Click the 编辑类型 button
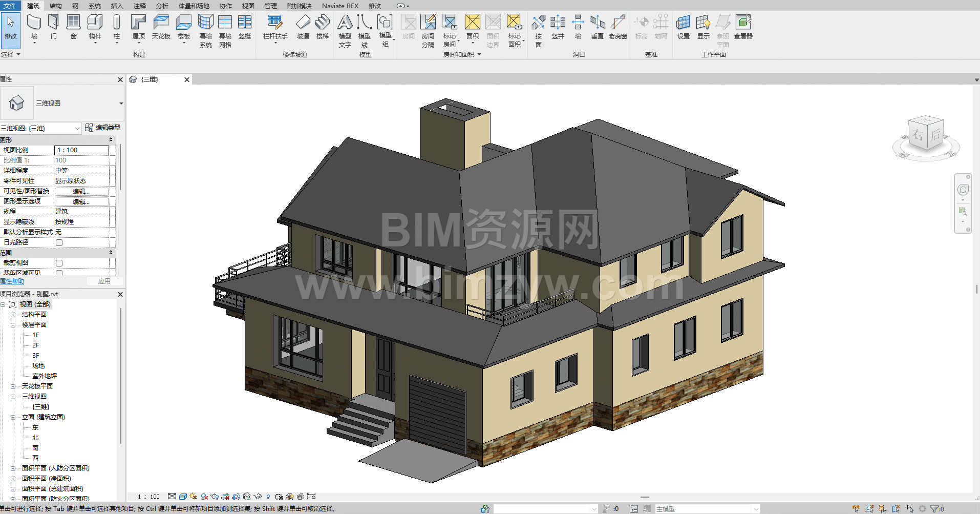This screenshot has width=980, height=514. click(103, 128)
